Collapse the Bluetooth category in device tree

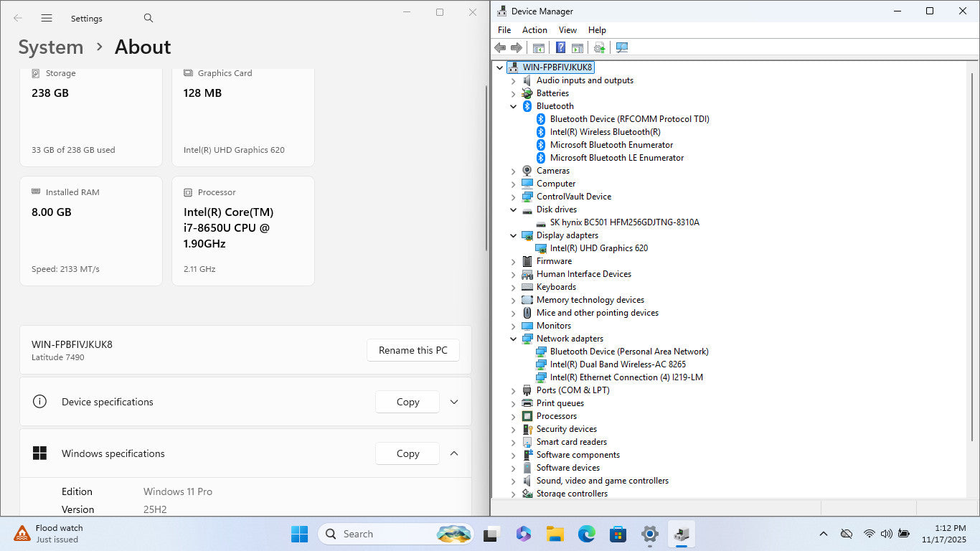(x=513, y=106)
